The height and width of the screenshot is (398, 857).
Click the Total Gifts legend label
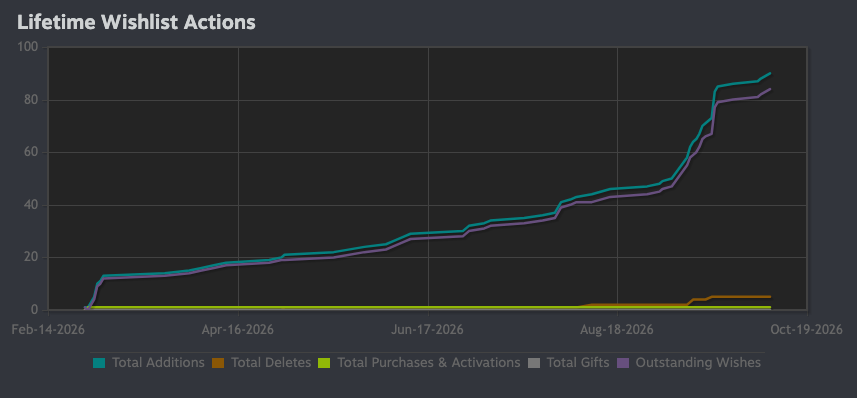click(x=578, y=362)
